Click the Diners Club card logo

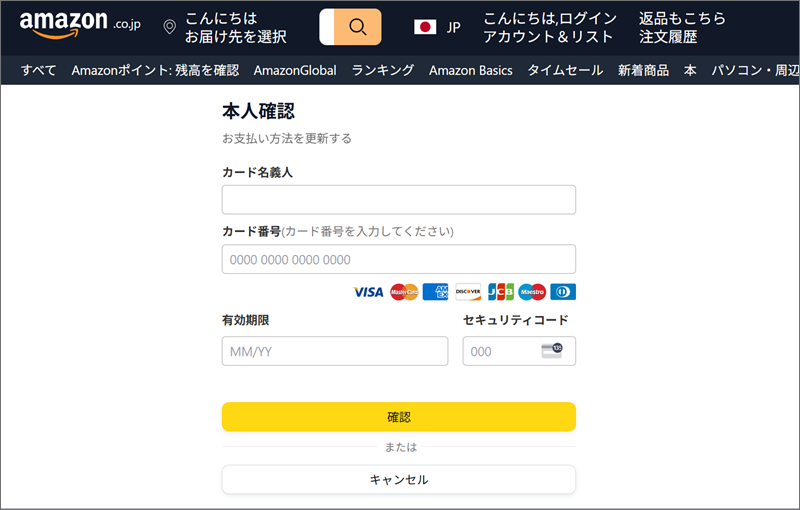pyautogui.click(x=563, y=292)
